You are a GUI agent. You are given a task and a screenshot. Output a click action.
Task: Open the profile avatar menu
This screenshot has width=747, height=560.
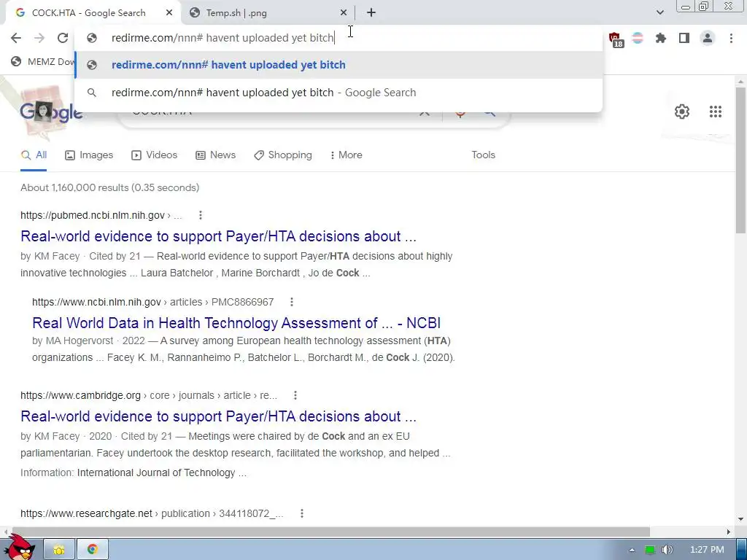click(x=708, y=38)
